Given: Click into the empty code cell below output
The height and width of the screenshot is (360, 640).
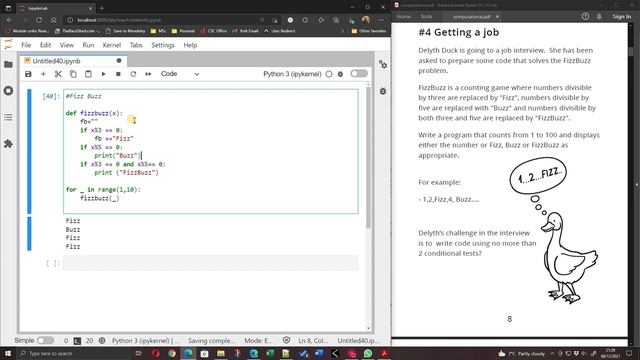Looking at the screenshot, I should (211, 263).
